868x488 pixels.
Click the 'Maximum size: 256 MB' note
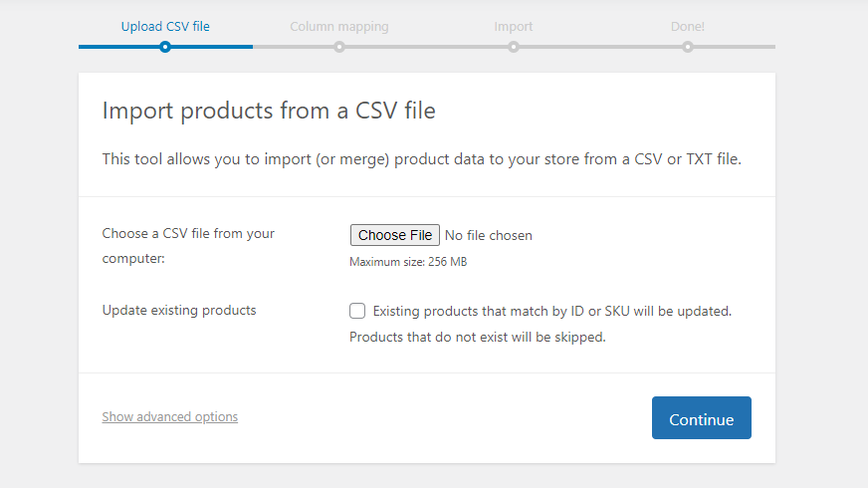(408, 262)
